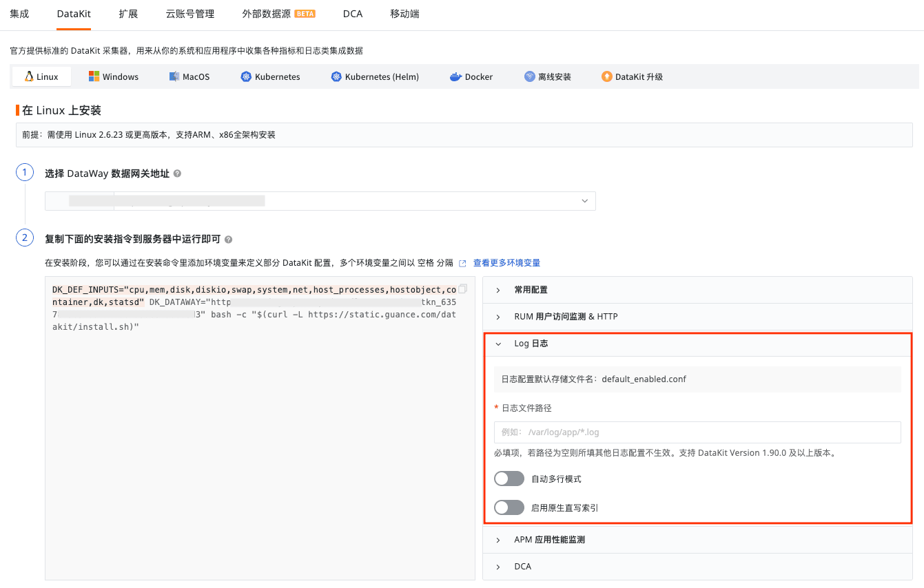
Task: Select the MacOS install tab
Action: click(x=189, y=76)
